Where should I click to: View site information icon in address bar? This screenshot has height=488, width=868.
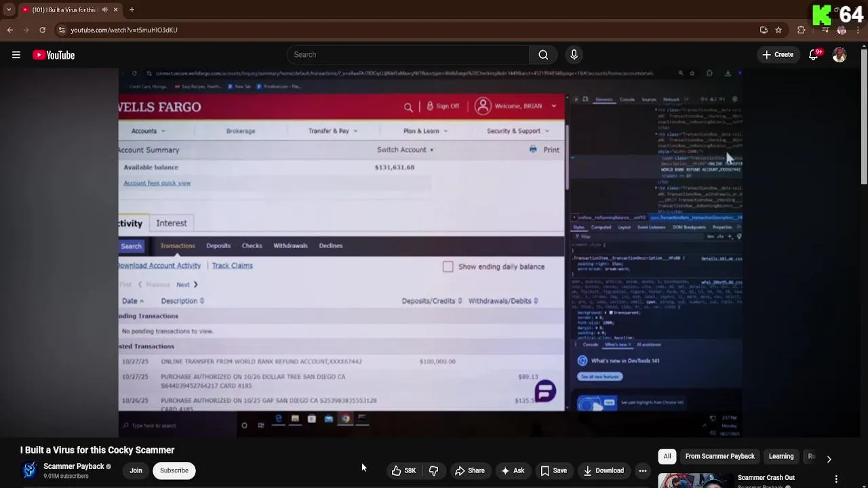(62, 30)
